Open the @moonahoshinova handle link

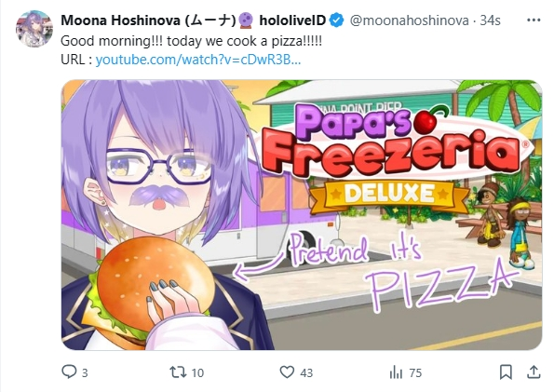click(x=409, y=20)
